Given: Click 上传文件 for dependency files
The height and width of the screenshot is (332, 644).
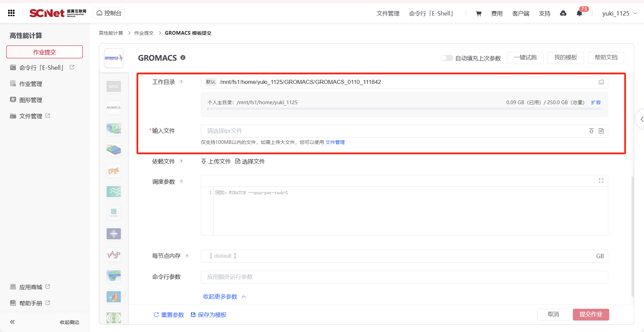Looking at the screenshot, I should point(216,161).
